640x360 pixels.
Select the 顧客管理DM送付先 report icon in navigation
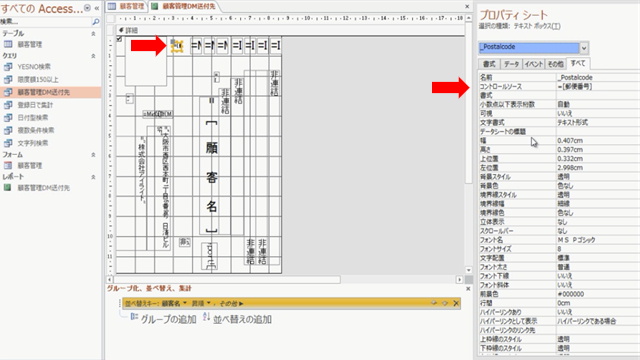click(7, 188)
